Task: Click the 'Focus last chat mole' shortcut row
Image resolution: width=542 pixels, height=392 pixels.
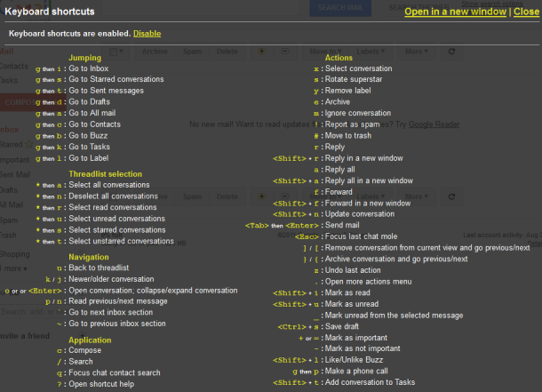Action: point(346,236)
